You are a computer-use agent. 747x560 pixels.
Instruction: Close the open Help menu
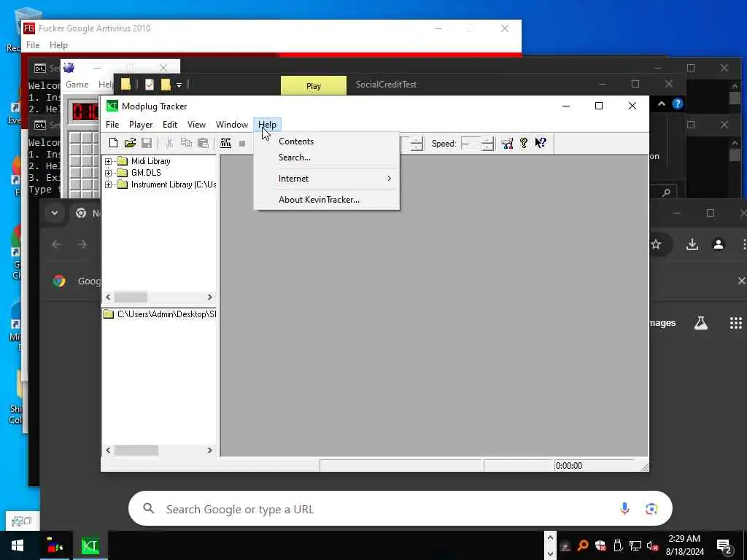[x=267, y=124]
